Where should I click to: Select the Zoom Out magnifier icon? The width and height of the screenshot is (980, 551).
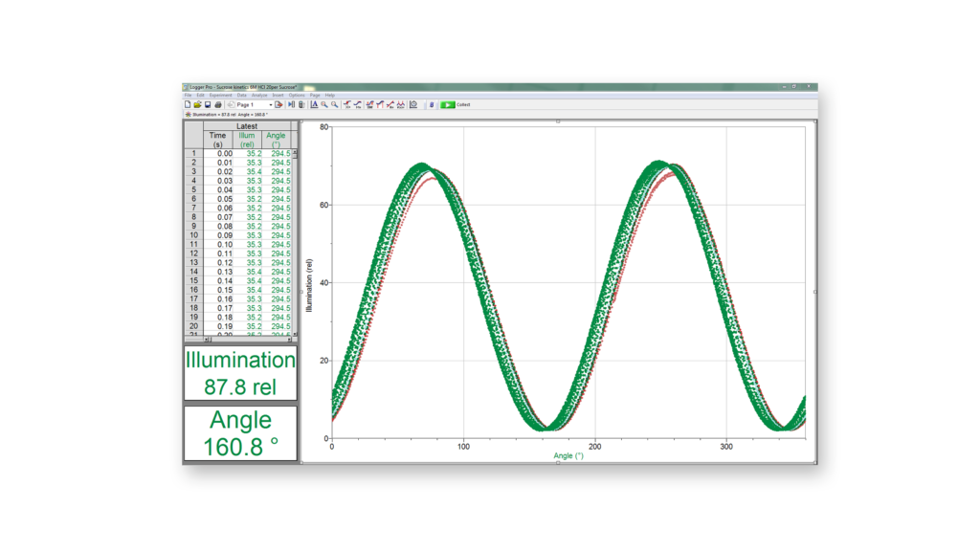click(334, 104)
